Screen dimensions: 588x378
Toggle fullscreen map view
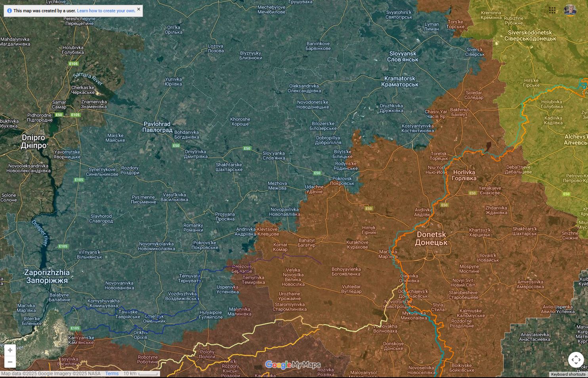coord(576,360)
